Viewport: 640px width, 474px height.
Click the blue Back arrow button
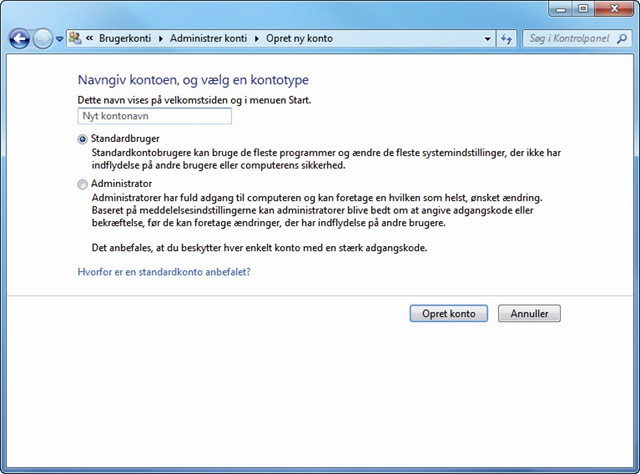click(20, 39)
